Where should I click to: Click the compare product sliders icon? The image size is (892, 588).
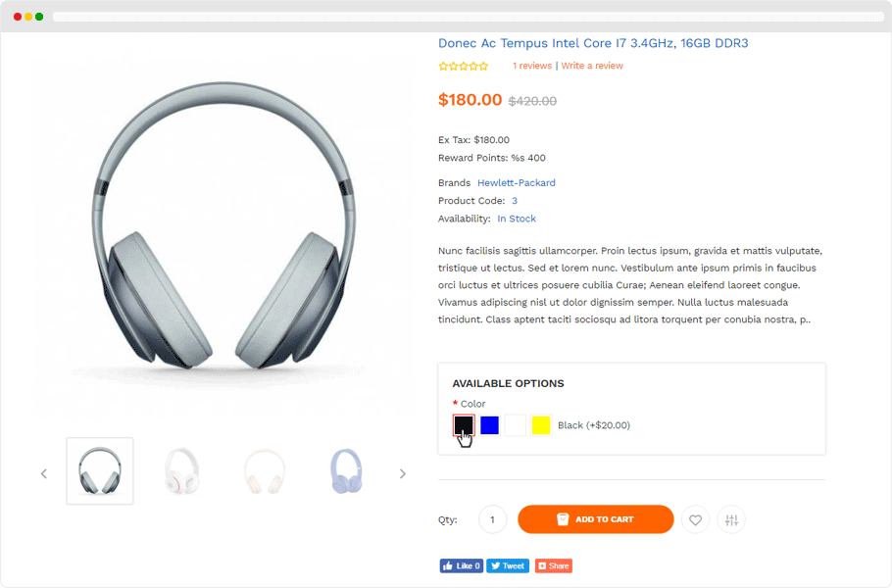point(731,519)
